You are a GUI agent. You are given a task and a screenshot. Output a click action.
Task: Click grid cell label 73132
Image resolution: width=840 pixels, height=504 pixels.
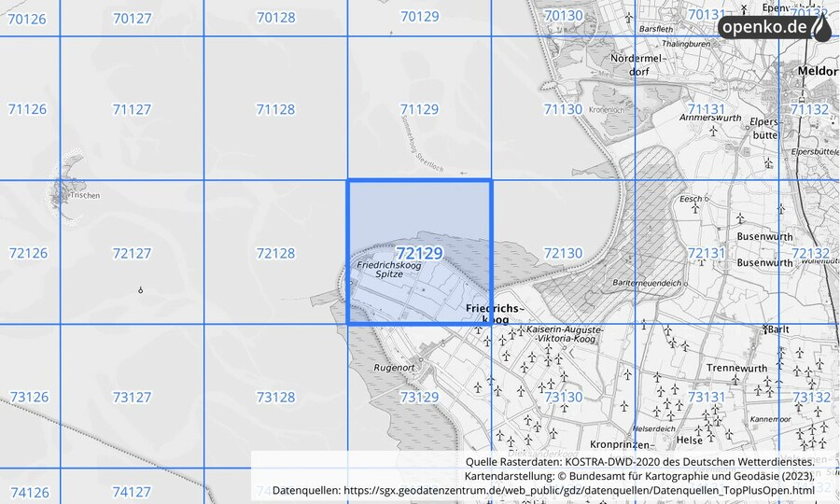click(812, 397)
